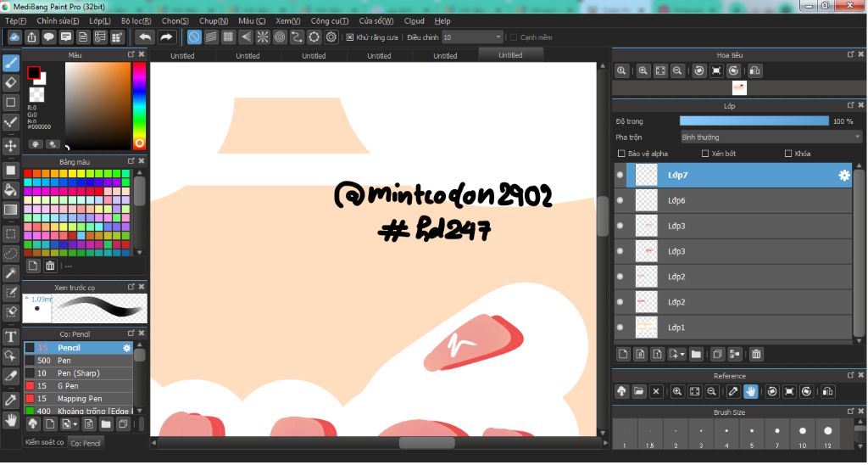868x465 pixels.
Task: Click the rainbow hue slider bar
Action: point(139,105)
